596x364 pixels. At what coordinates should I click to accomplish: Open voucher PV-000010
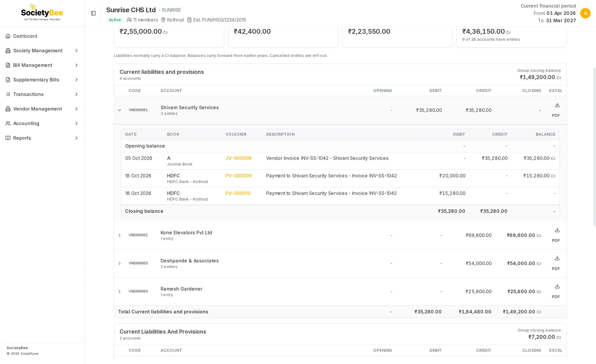point(238,193)
